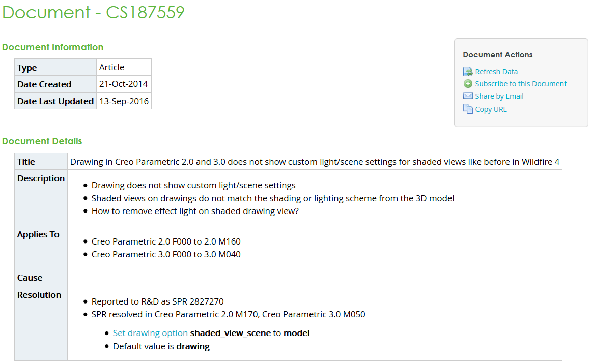Click the Date Last Updated label
592x364 pixels.
(x=55, y=101)
